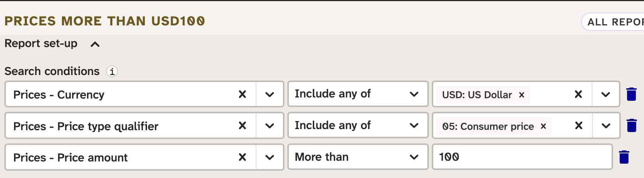Screen dimensions: 644x178
Task: Delete the Prices - Currency condition row
Action: point(631,94)
